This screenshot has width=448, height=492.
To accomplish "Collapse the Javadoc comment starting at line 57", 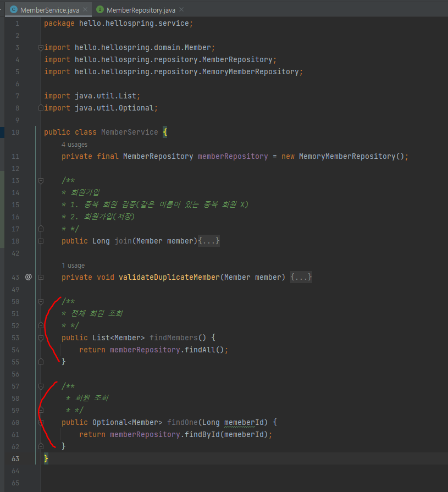I will click(41, 386).
